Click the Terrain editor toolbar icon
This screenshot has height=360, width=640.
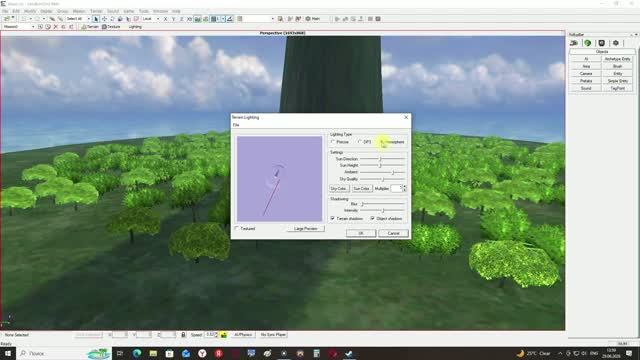pos(90,27)
